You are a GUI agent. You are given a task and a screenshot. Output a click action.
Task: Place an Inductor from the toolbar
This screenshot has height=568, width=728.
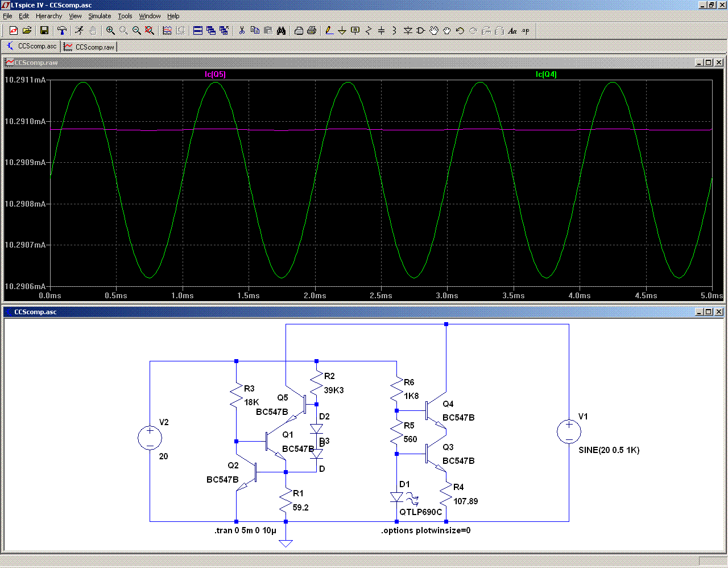(x=394, y=31)
